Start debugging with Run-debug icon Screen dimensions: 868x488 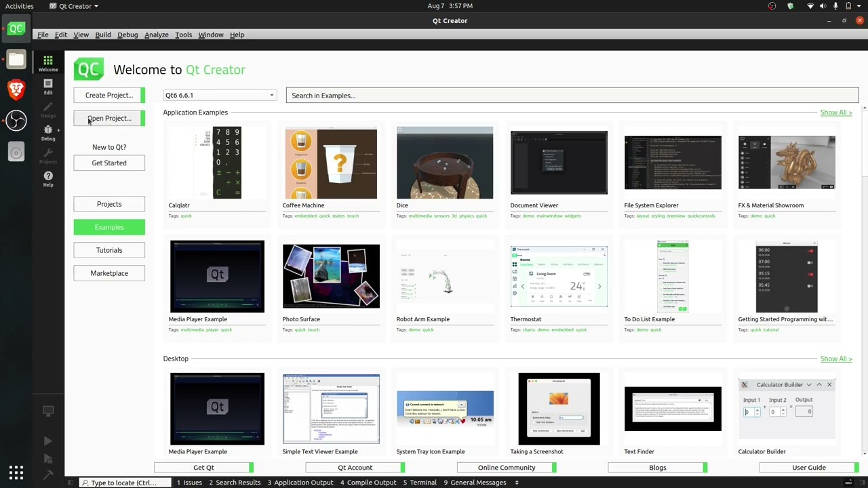(47, 459)
